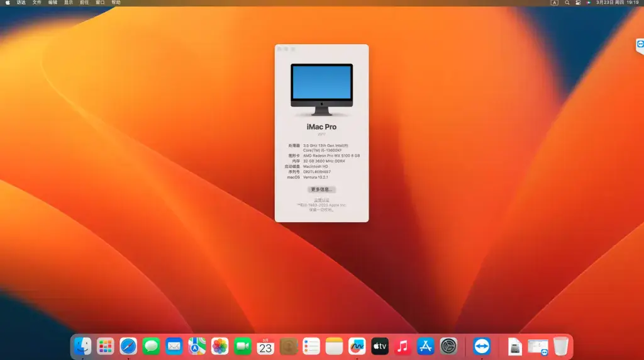Viewport: 644px width, 360px height.
Task: Launch Safari from the Dock
Action: [128, 346]
